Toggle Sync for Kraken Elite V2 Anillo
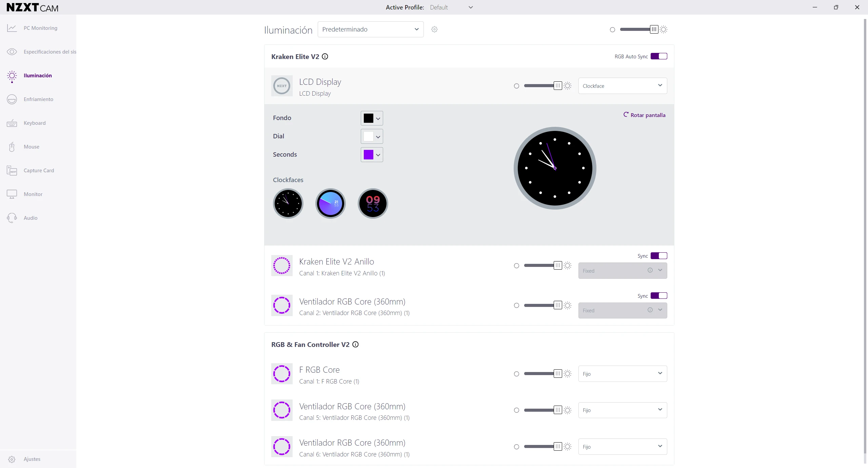The height and width of the screenshot is (468, 868). tap(659, 256)
